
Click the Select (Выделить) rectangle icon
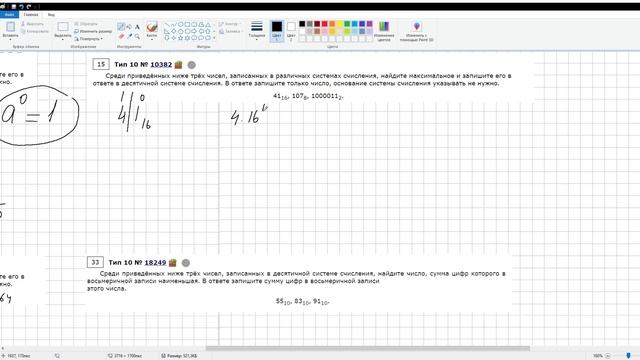tap(63, 27)
